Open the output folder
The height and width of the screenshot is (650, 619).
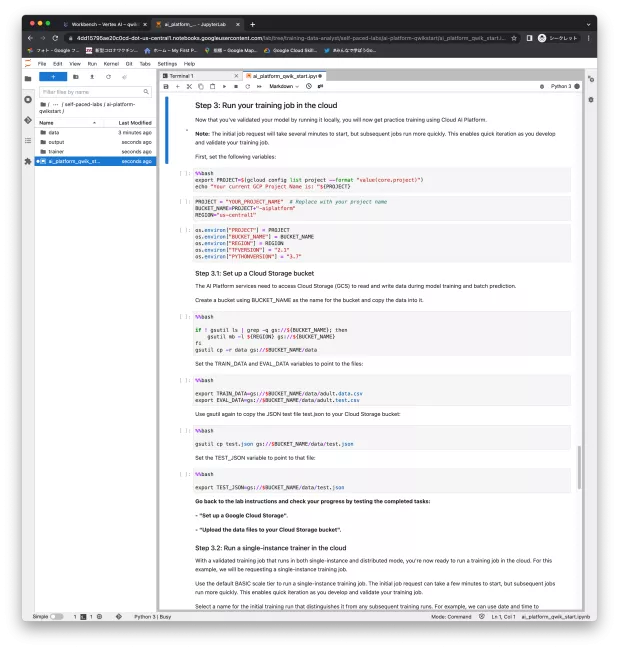pos(95,142)
